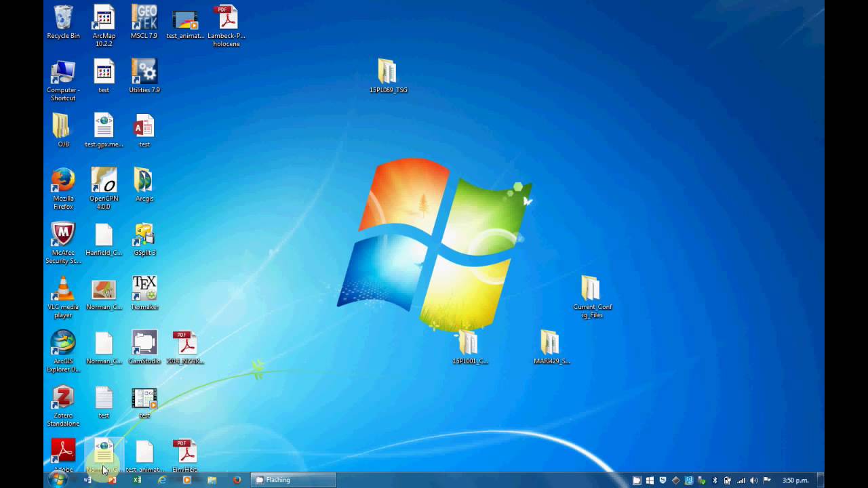Click the shield tray icon with 5

click(x=663, y=481)
